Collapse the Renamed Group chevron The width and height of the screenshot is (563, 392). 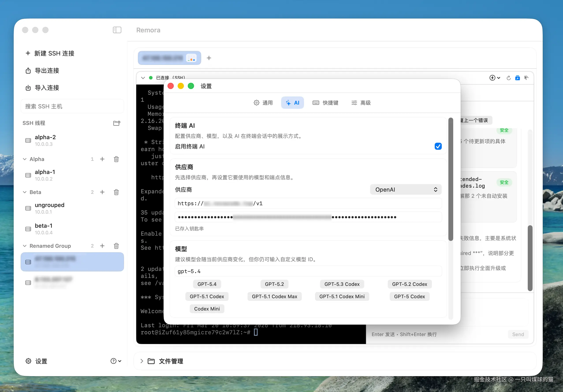(25, 246)
